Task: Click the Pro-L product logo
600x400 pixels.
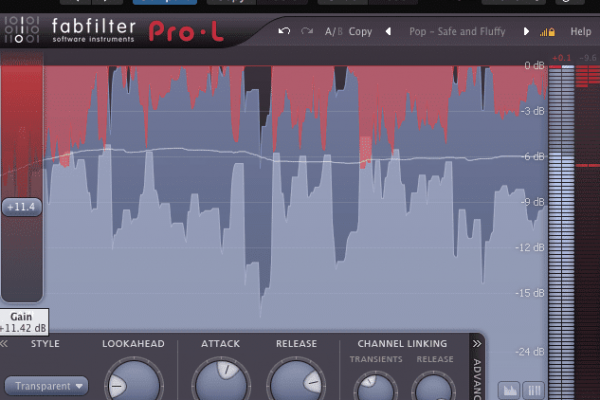Action: click(x=186, y=31)
